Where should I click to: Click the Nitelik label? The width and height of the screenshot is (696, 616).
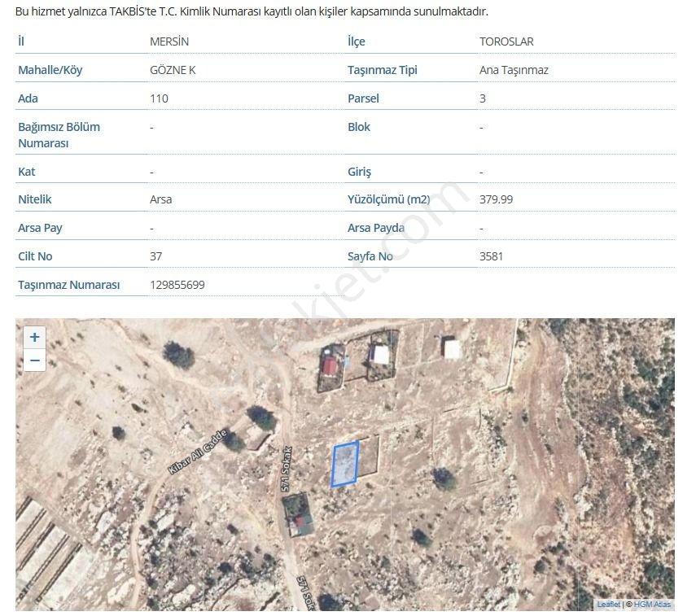pos(35,199)
